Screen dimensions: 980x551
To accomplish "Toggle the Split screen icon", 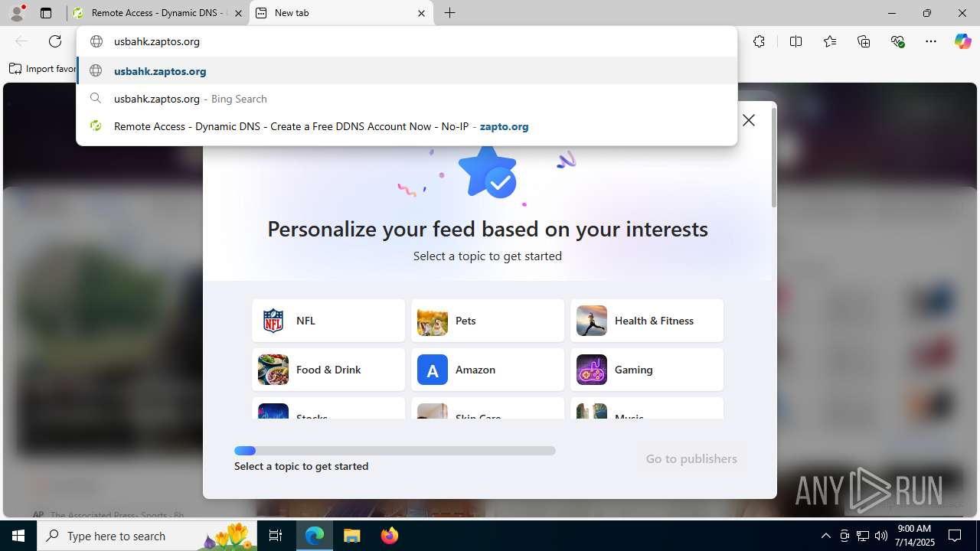I will [795, 41].
